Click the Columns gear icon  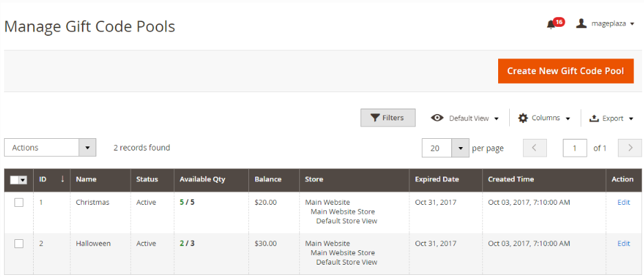point(522,118)
